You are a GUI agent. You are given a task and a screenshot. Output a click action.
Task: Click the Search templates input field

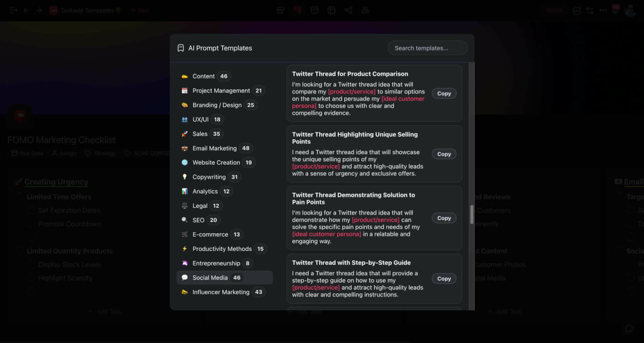427,48
